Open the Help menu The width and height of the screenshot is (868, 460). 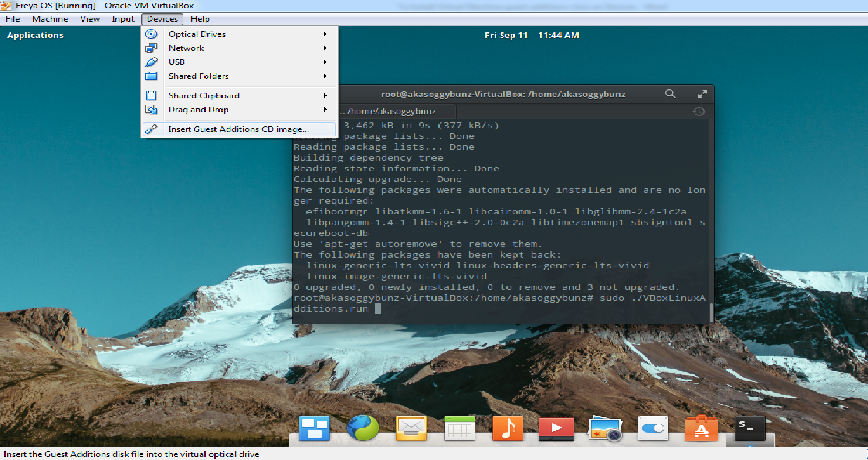click(200, 19)
